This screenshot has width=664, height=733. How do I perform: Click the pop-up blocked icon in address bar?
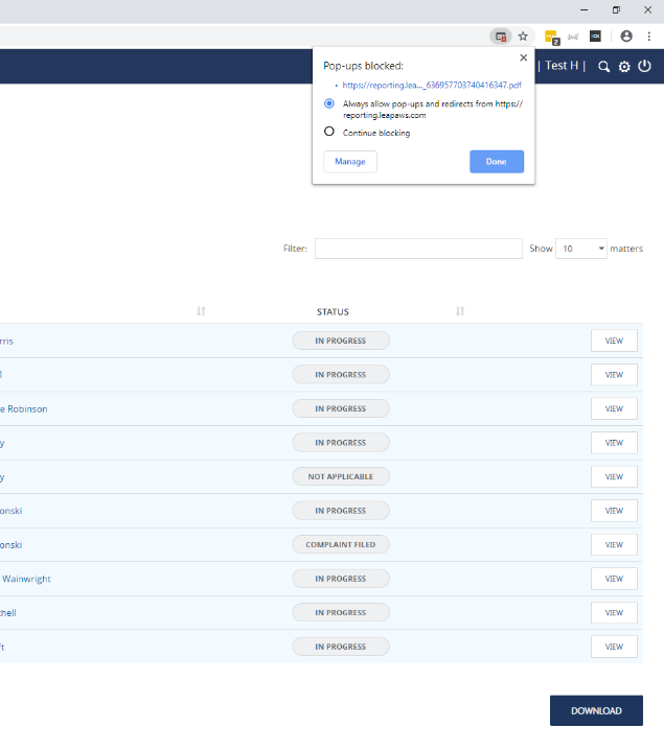[x=500, y=36]
